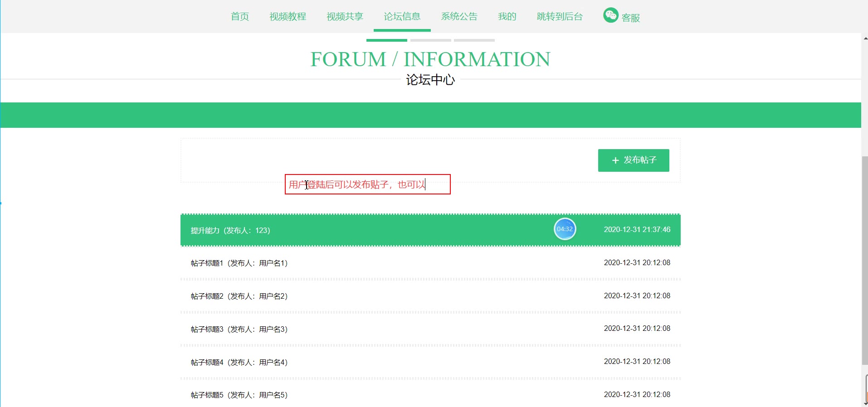Click the red-bordered annotation text box

(367, 184)
